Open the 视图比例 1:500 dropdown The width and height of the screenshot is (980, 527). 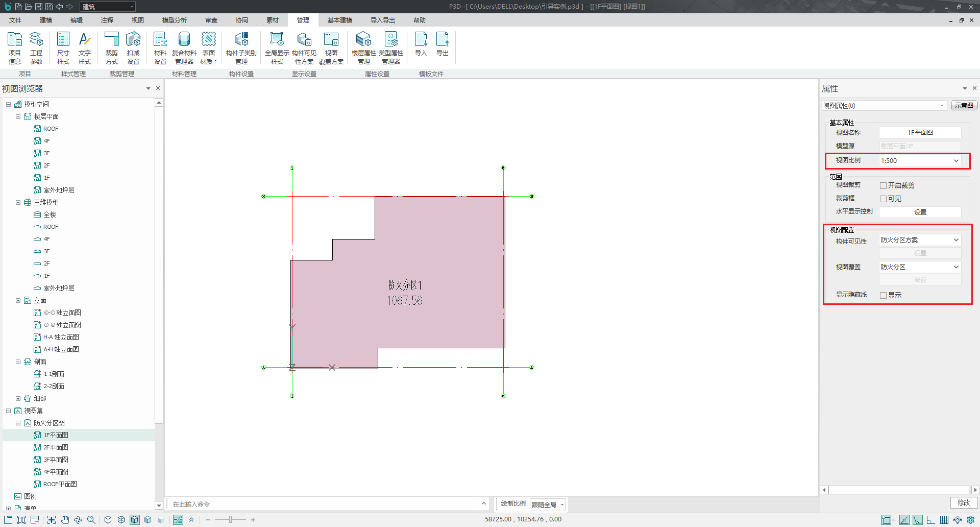pyautogui.click(x=920, y=161)
